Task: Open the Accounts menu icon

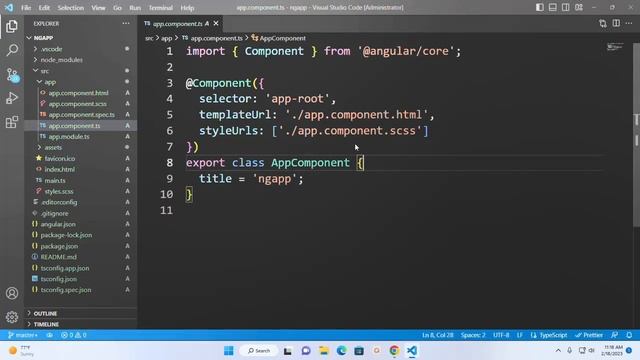Action: click(x=12, y=293)
